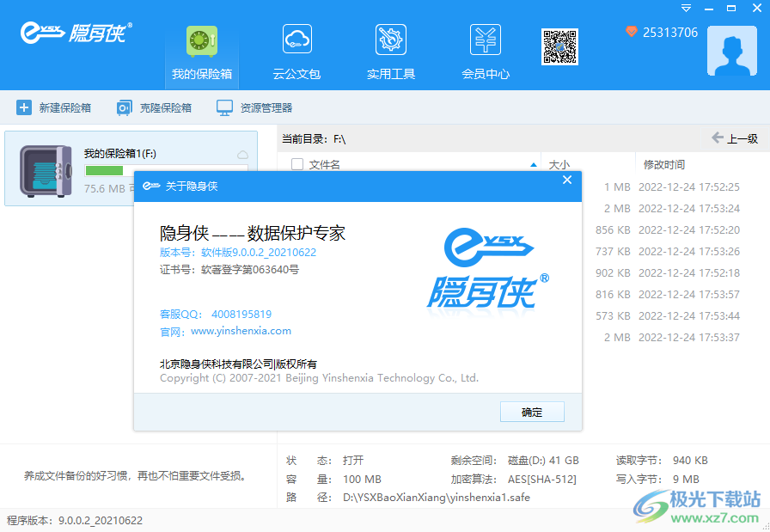770x532 pixels.
Task: Click the customer service QQ 4008195819 link
Action: point(241,314)
